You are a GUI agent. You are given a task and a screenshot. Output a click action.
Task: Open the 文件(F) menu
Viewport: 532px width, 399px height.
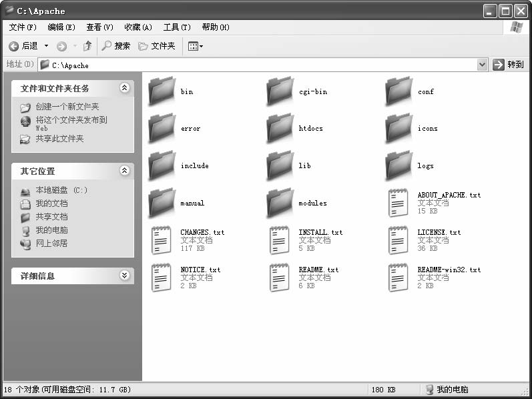coord(23,27)
